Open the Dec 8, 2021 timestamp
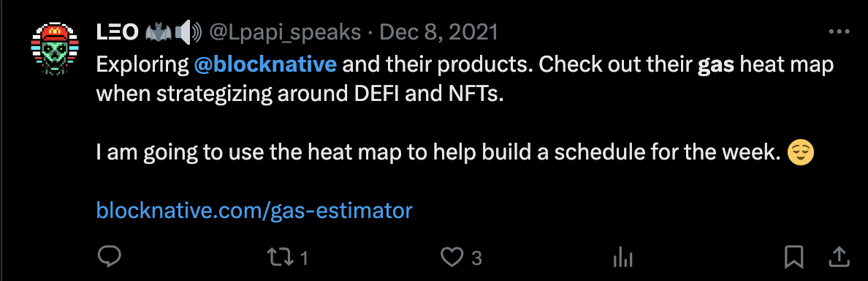 point(438,33)
